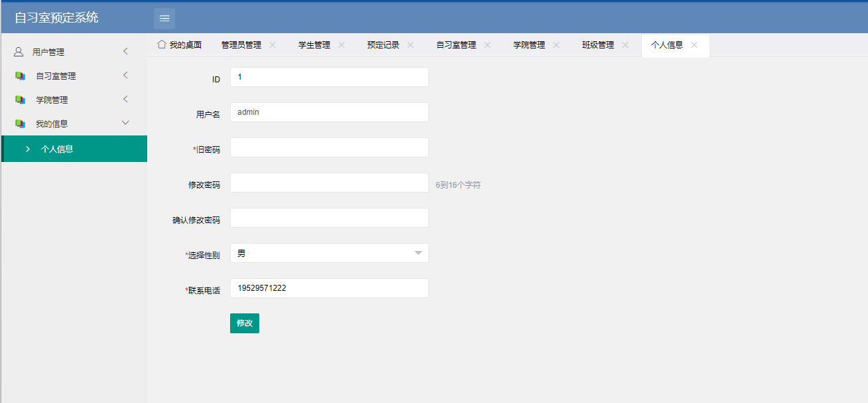
Task: Close the 班级管理 tab
Action: pyautogui.click(x=625, y=45)
